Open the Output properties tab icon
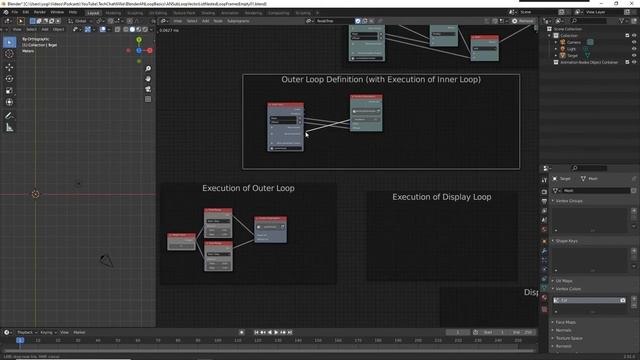The height and width of the screenshot is (360, 640). point(544,201)
